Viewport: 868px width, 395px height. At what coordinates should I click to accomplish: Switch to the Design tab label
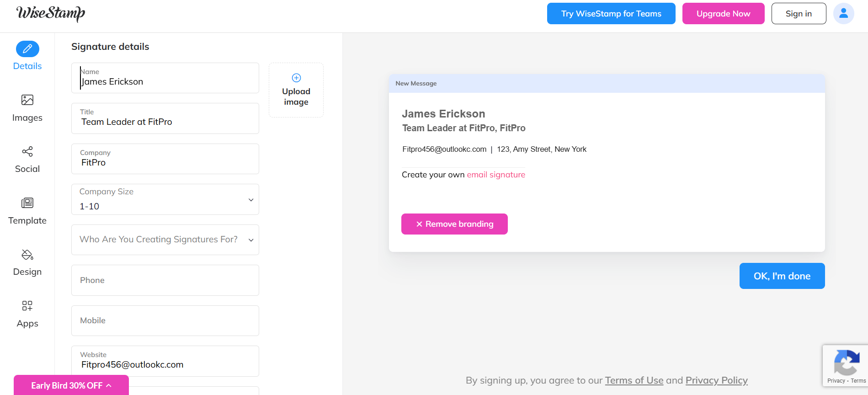(x=27, y=272)
